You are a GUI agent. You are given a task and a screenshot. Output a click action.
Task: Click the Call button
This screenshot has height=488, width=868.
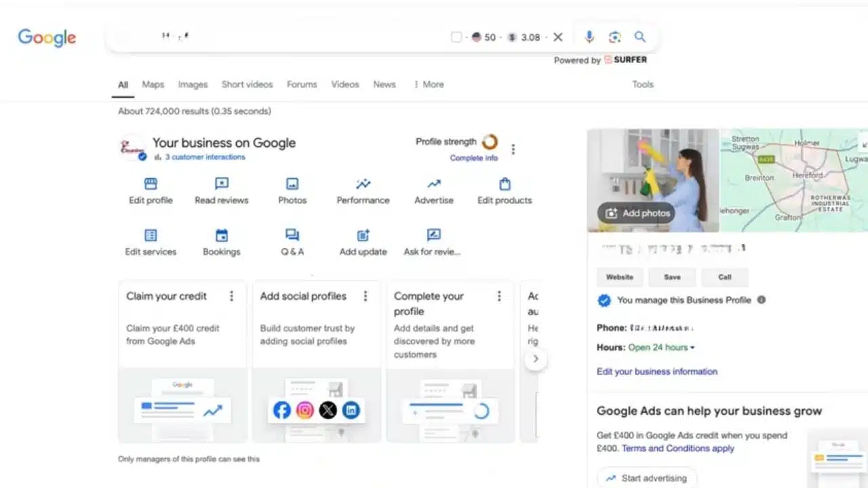coord(725,277)
